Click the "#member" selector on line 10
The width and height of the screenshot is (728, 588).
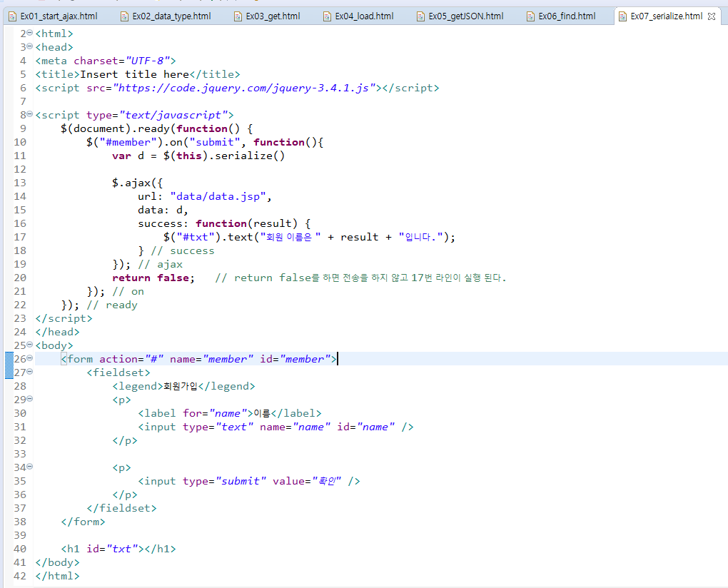click(x=128, y=142)
